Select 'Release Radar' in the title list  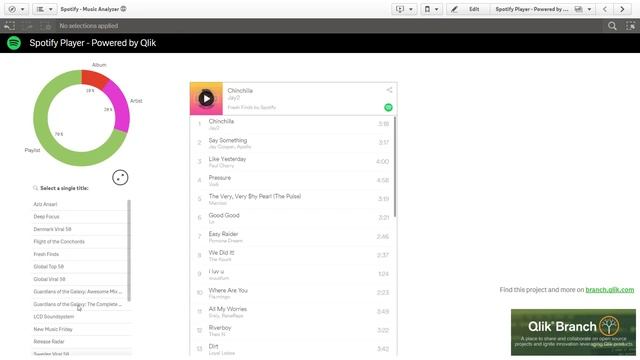[x=80, y=342]
